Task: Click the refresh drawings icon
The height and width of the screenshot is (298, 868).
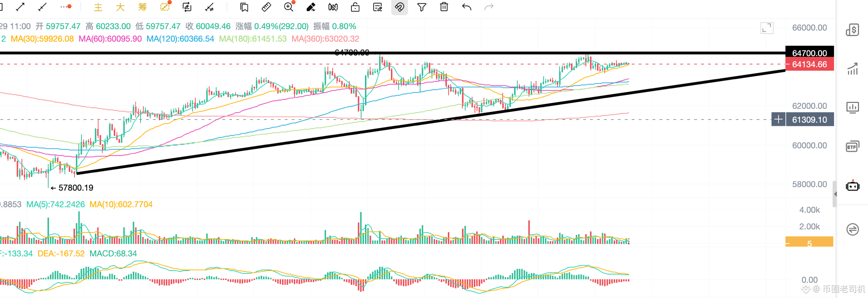Action: pyautogui.click(x=187, y=7)
